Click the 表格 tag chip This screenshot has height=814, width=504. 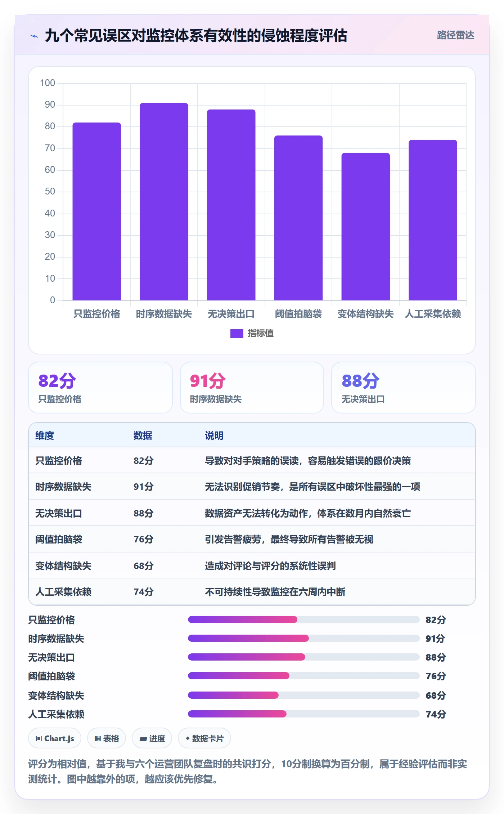(107, 739)
